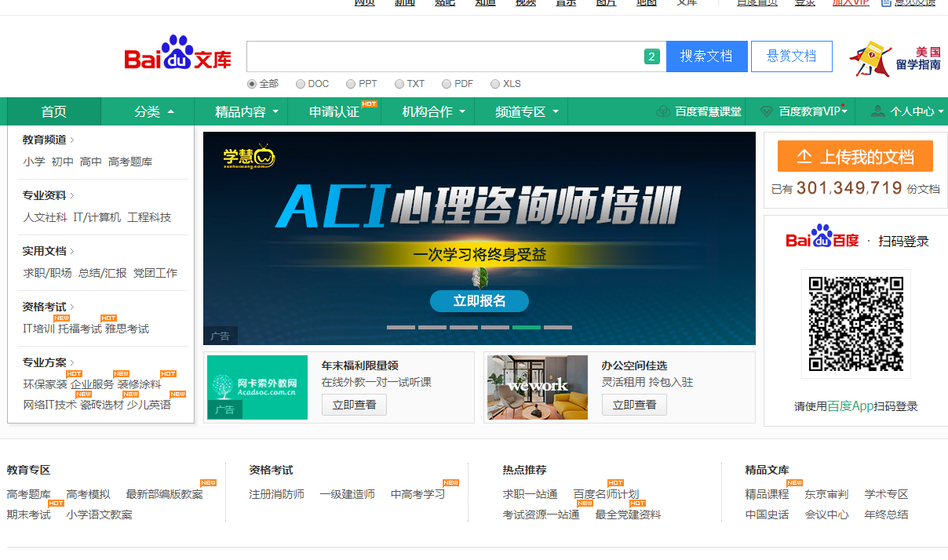Viewport: 948px width, 560px height.
Task: Click the 立即报名 button on the banner
Action: [479, 301]
